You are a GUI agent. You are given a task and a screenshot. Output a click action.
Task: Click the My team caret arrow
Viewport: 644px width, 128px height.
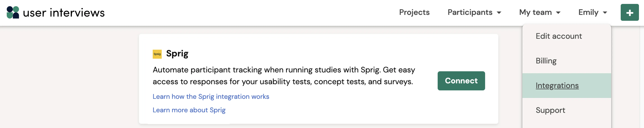pyautogui.click(x=558, y=13)
